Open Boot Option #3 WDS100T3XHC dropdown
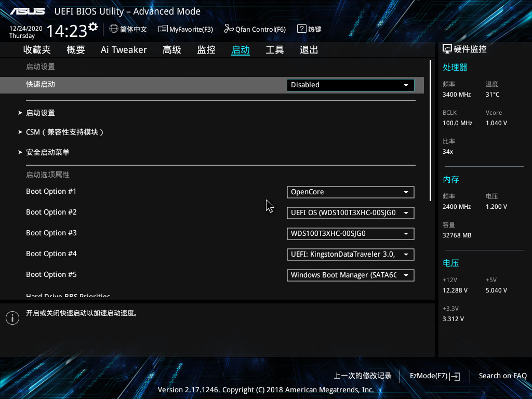The image size is (532, 399). pyautogui.click(x=351, y=233)
